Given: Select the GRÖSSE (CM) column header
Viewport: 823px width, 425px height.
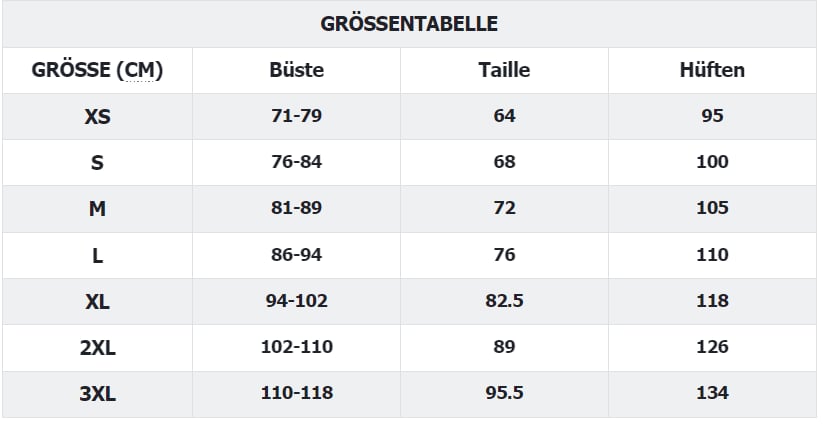Looking at the screenshot, I should [x=97, y=70].
